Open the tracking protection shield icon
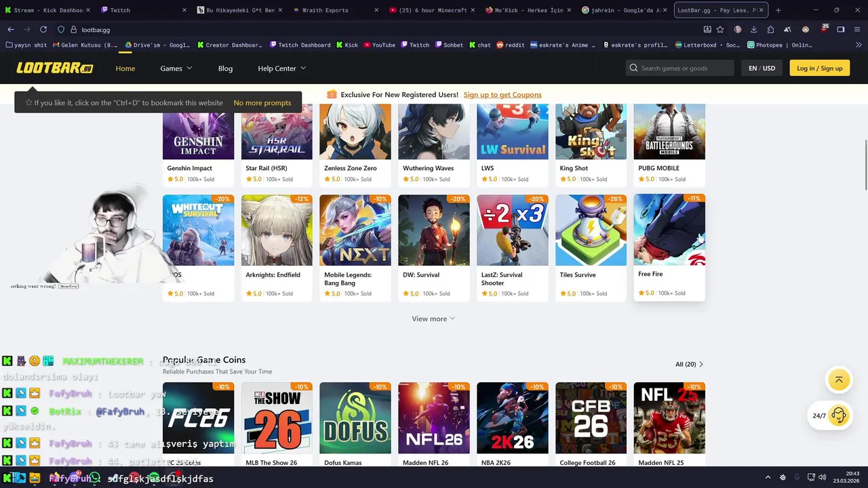This screenshot has width=868, height=488. tap(61, 30)
